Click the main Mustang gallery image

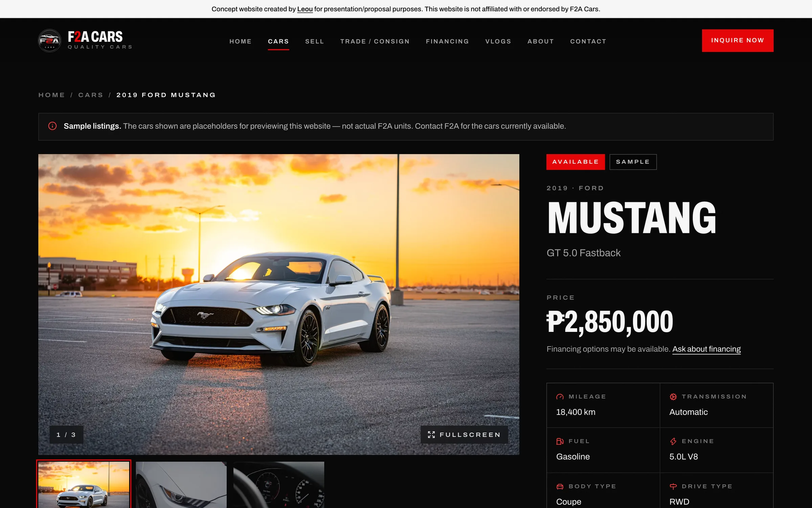point(278,304)
